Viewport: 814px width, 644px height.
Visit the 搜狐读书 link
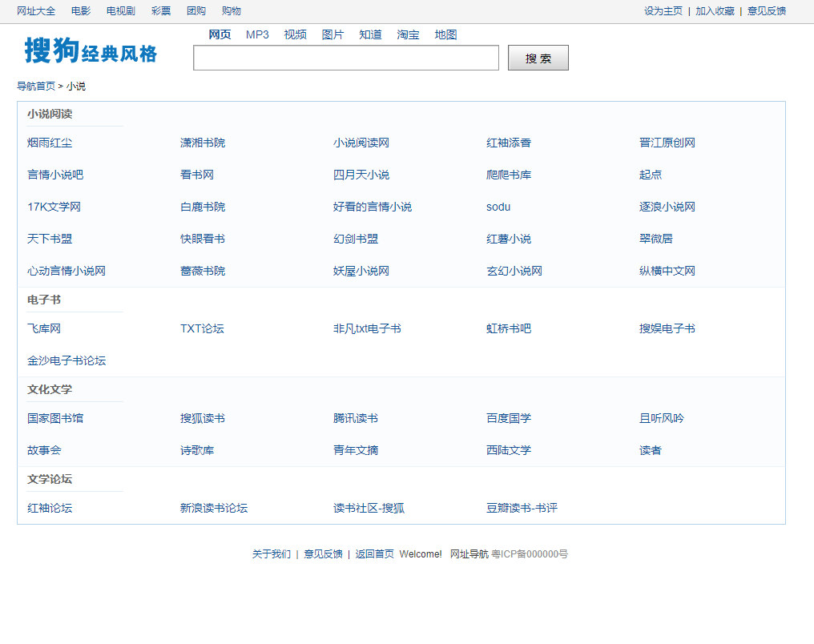(x=203, y=418)
